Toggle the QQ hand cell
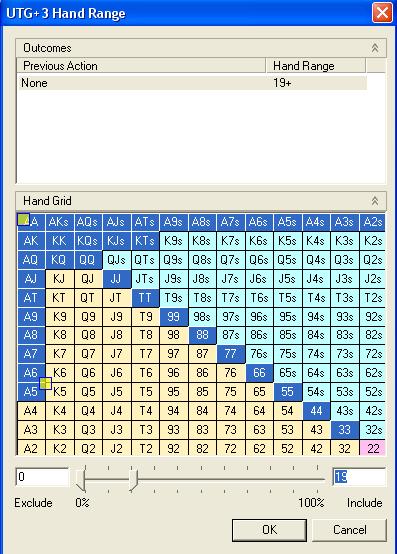This screenshot has height=554, width=397. (88, 260)
